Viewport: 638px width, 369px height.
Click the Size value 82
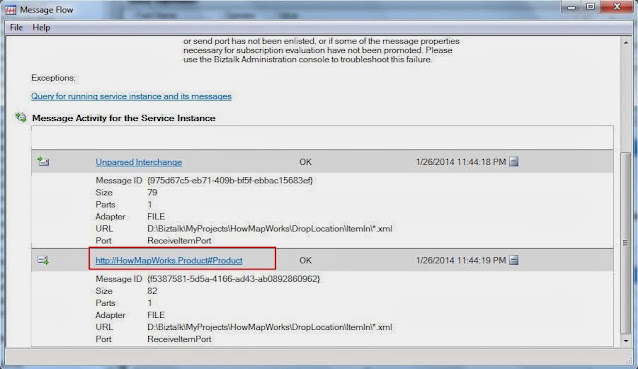coord(152,291)
